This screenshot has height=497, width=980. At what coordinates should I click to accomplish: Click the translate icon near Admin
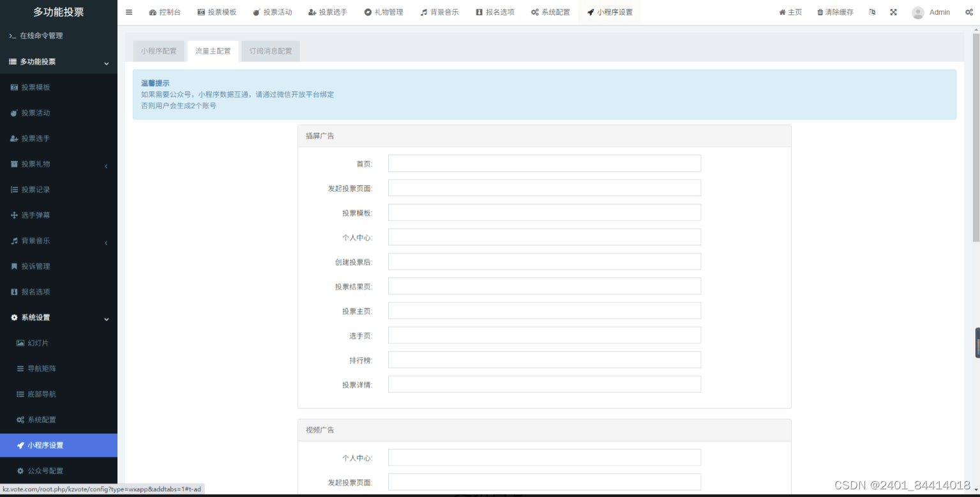(x=872, y=11)
